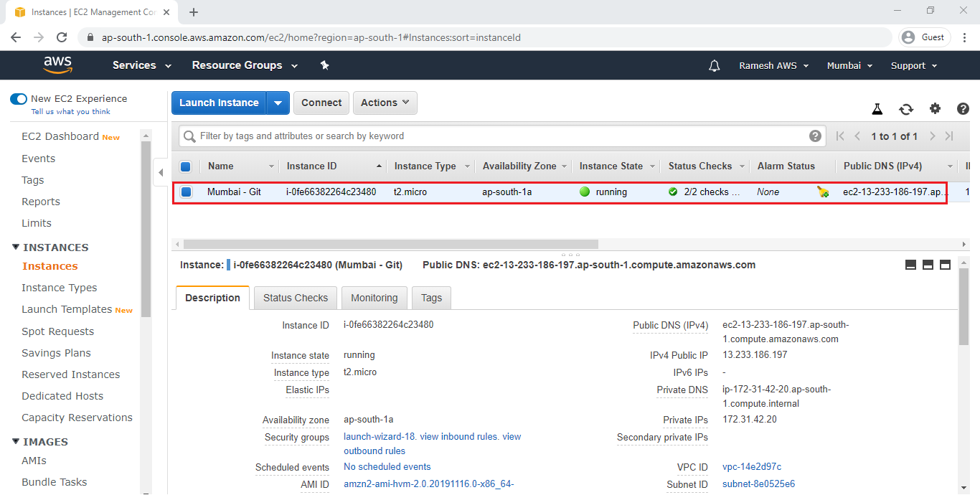
Task: Click the Connect button
Action: pos(321,103)
